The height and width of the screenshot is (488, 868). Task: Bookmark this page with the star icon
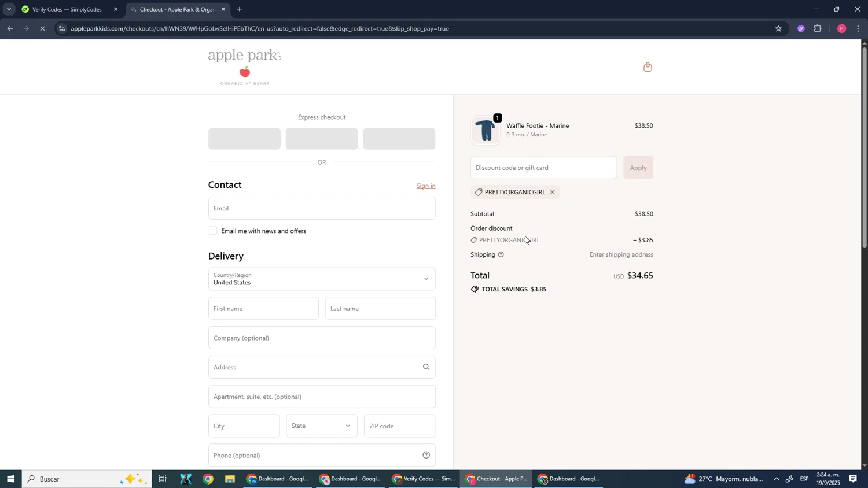click(x=778, y=28)
